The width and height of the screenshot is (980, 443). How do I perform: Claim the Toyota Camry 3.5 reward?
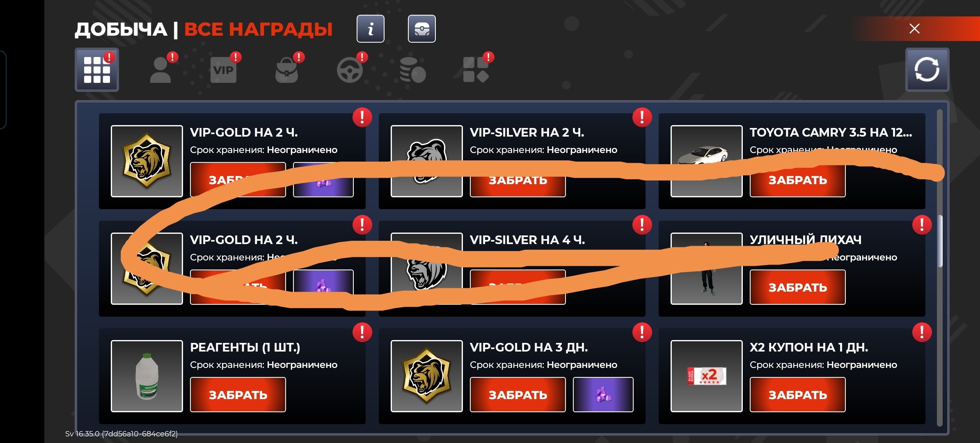click(x=797, y=180)
